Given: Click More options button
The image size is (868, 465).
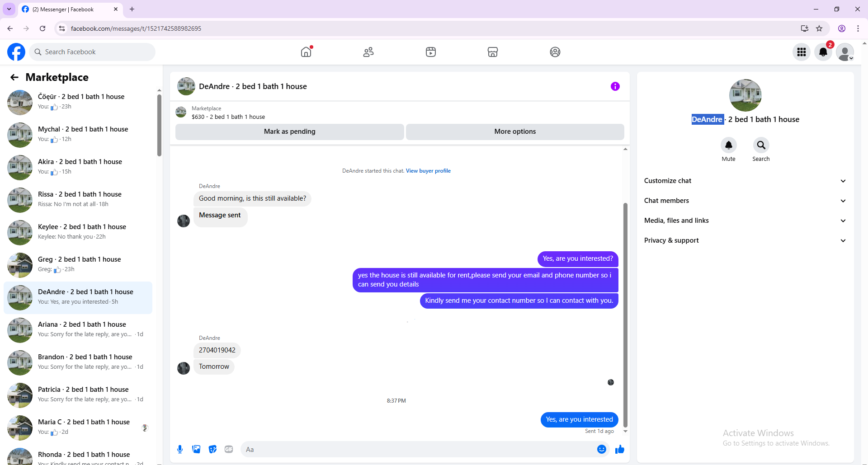Looking at the screenshot, I should (515, 132).
